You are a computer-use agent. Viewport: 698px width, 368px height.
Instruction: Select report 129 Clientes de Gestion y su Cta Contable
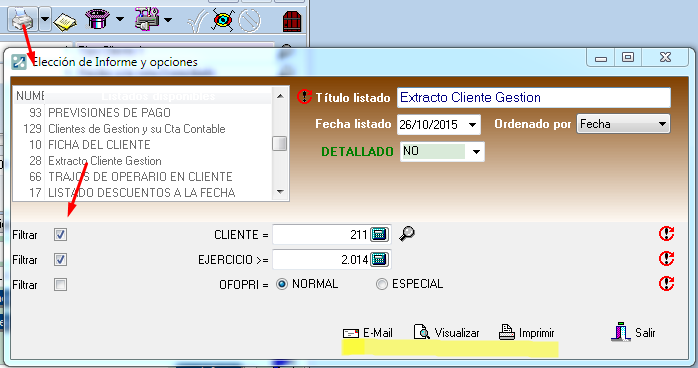(142, 129)
